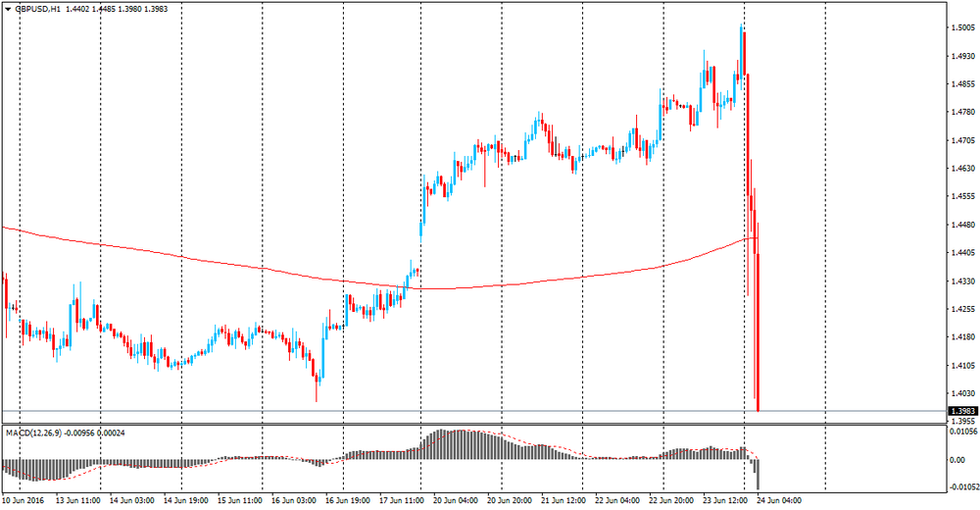
Task: Click the 0.01056 value on MACD scale
Action: 963,432
